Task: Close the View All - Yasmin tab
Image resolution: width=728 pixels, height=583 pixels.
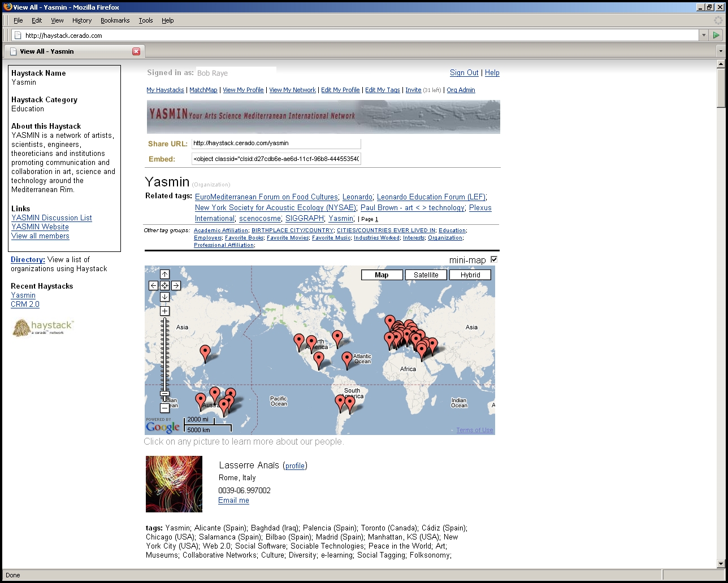Action: [x=136, y=51]
